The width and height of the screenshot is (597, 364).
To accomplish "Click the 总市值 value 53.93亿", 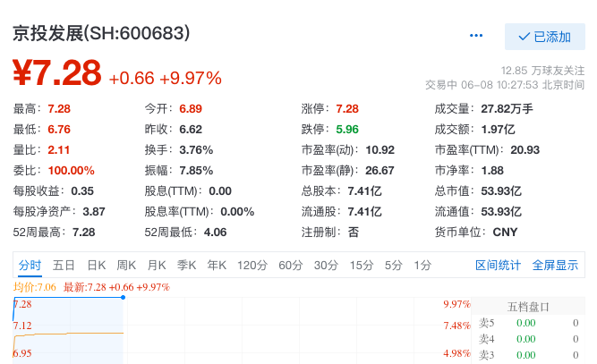I will 501,190.
